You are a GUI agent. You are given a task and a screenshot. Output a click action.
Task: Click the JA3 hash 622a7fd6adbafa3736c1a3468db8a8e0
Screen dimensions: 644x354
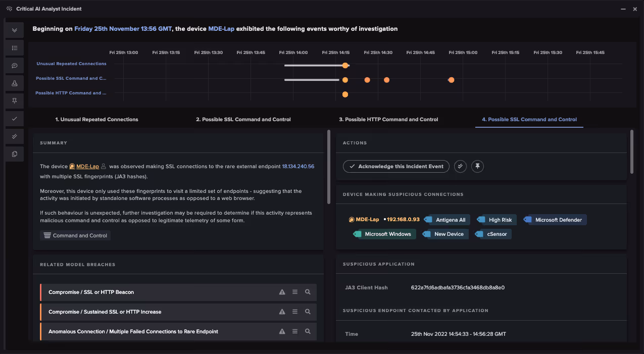pos(458,288)
